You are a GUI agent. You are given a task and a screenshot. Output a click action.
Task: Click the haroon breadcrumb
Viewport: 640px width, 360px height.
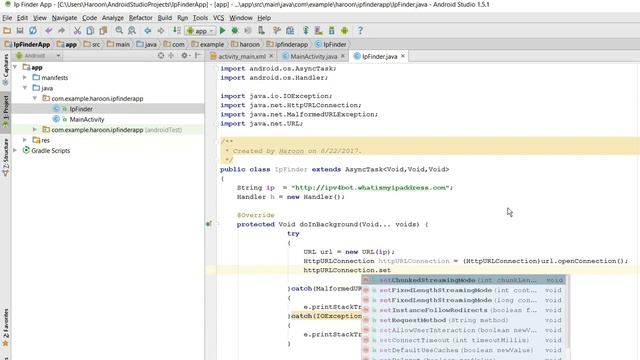245,44
